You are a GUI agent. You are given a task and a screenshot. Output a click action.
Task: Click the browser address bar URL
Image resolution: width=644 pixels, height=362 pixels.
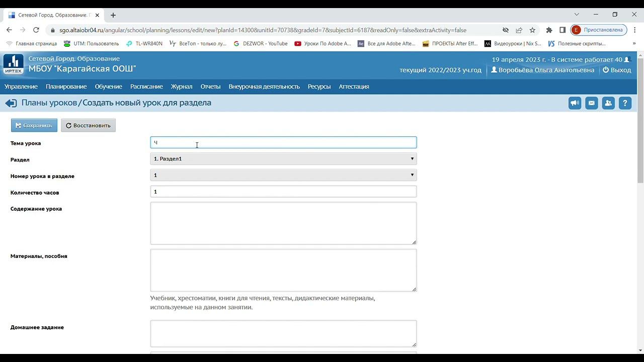(x=263, y=30)
